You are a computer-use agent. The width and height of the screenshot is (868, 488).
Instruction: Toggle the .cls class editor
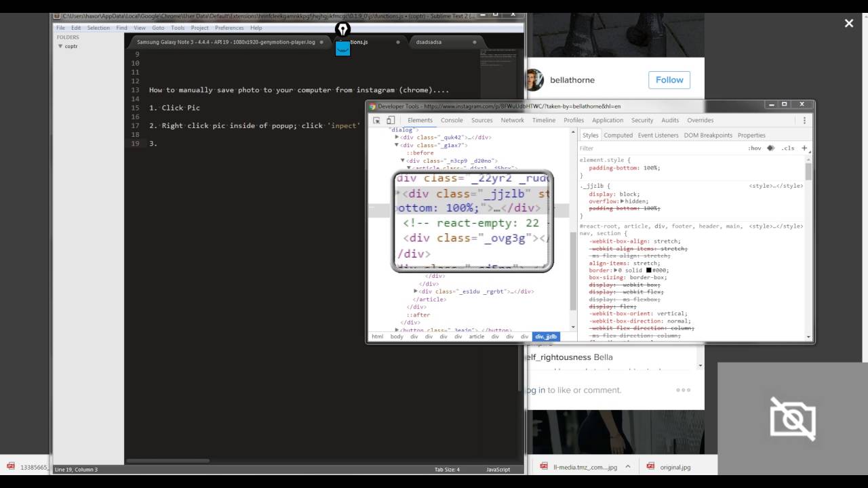pyautogui.click(x=787, y=148)
